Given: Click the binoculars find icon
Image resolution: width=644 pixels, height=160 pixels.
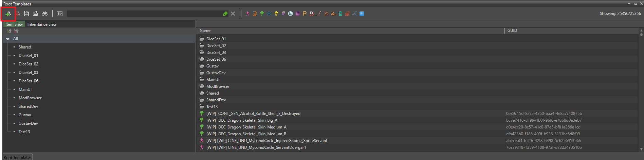Looking at the screenshot, I should [45, 14].
